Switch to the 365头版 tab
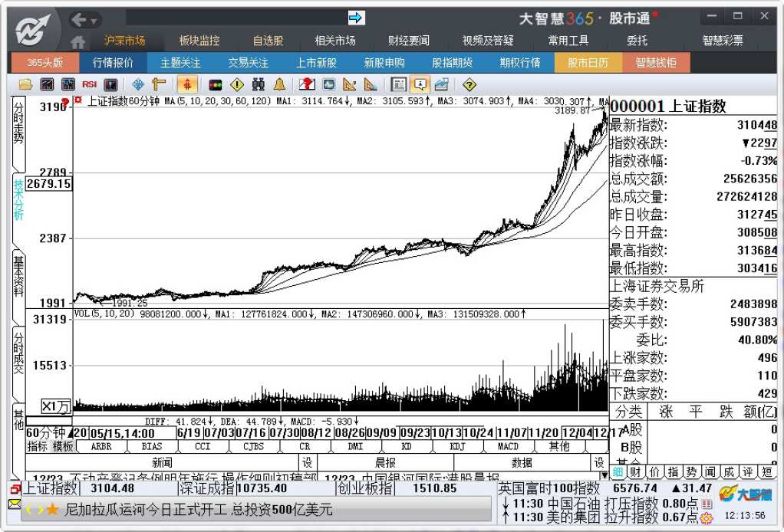Image resolution: width=784 pixels, height=532 pixels. [45, 63]
